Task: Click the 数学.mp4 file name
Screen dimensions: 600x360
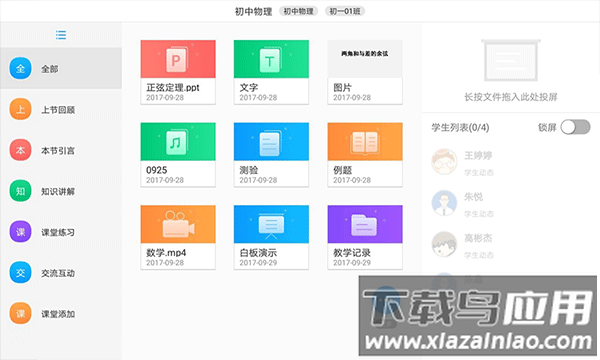Action: pos(166,253)
